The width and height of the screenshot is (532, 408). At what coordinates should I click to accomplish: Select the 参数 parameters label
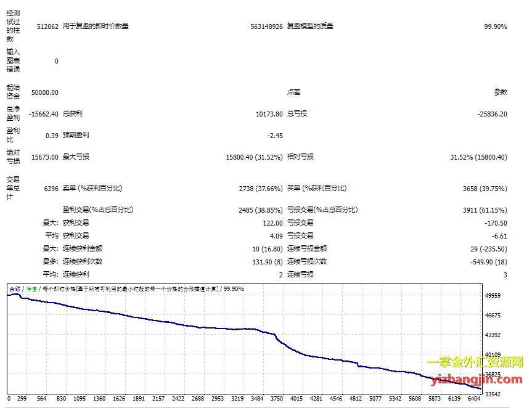[501, 92]
